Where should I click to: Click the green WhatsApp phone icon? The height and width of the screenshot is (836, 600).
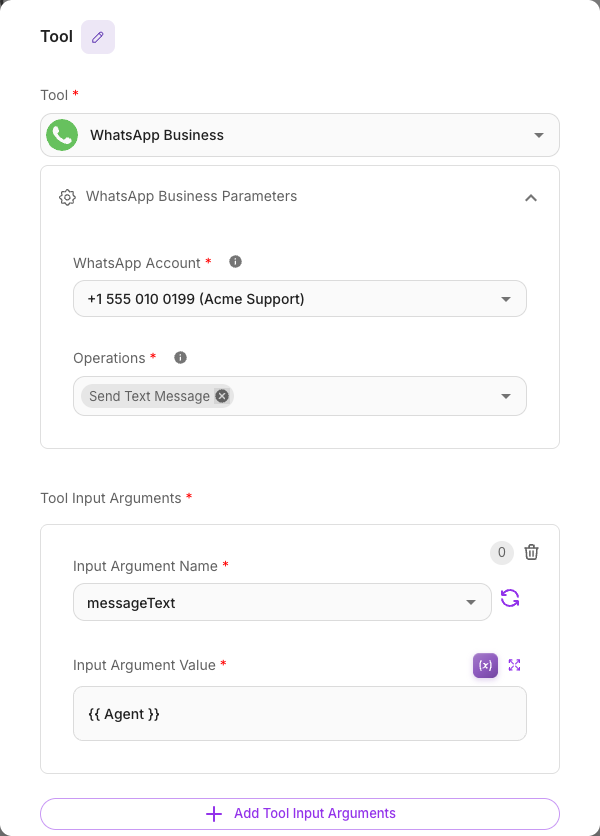pos(62,135)
